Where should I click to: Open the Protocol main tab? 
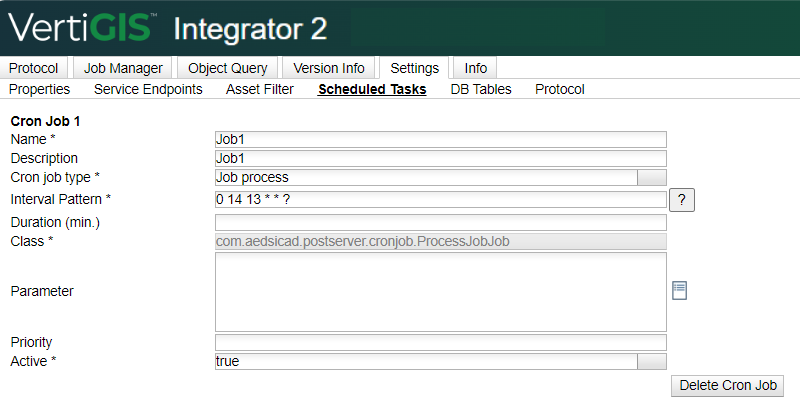click(x=33, y=68)
